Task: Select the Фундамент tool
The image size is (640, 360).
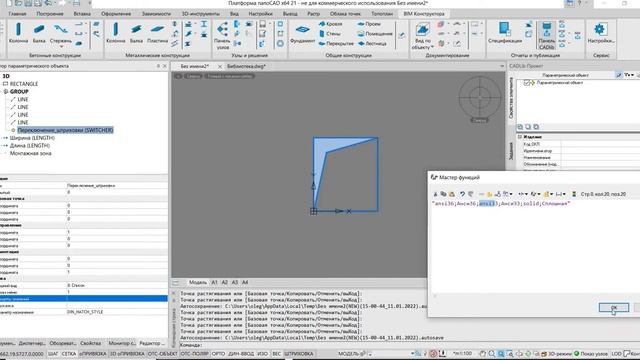Action: tap(302, 33)
